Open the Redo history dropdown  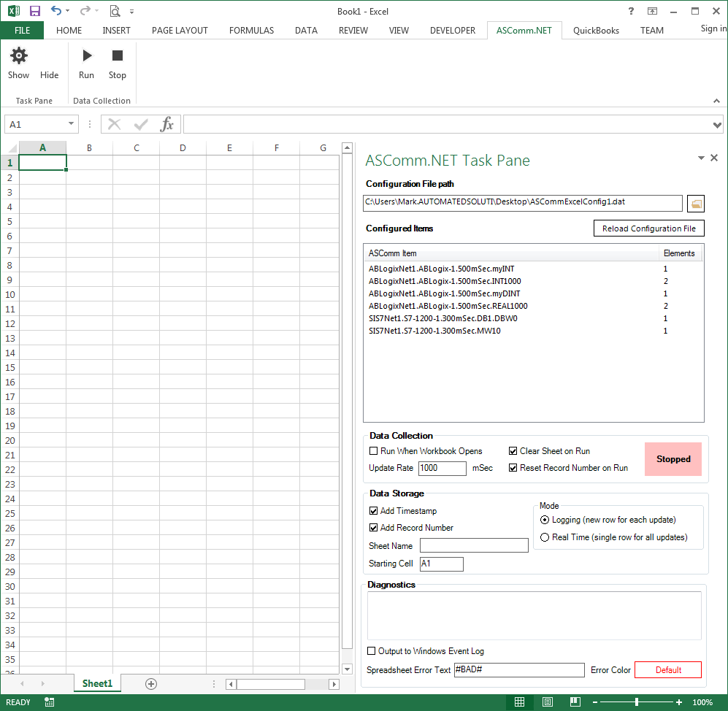coord(96,11)
